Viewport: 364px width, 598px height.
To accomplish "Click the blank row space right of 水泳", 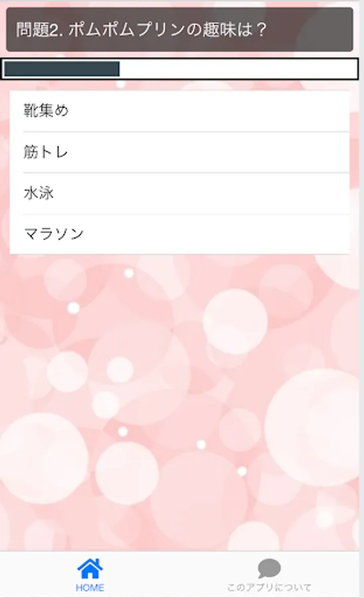I will point(201,193).
